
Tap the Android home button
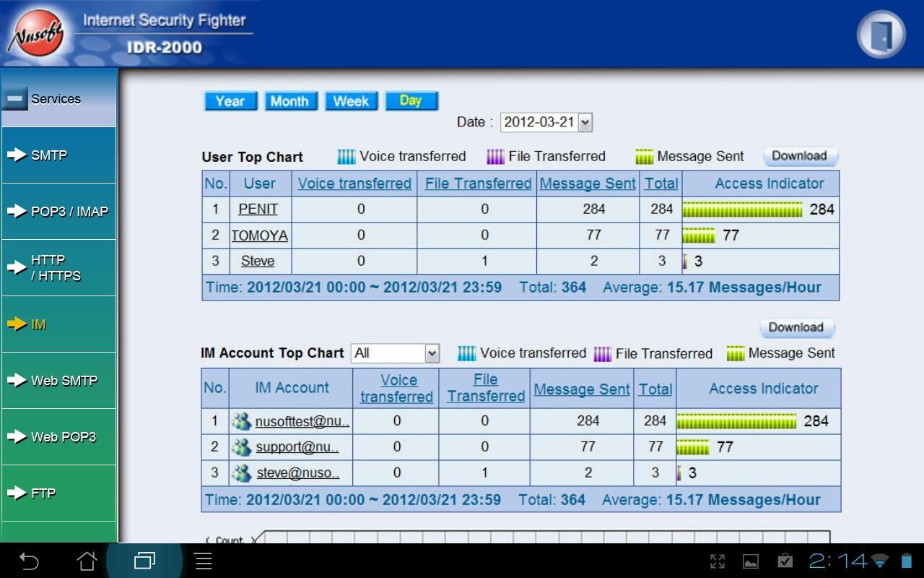(87, 561)
